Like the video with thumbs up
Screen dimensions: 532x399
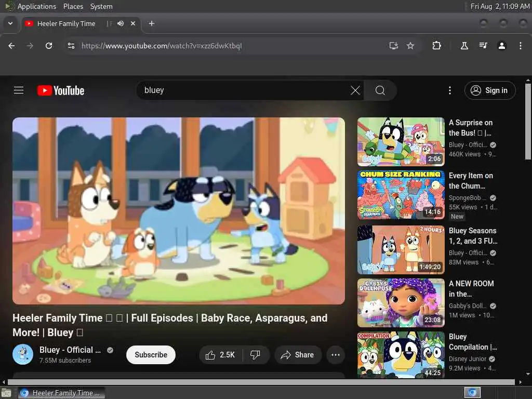coord(220,355)
